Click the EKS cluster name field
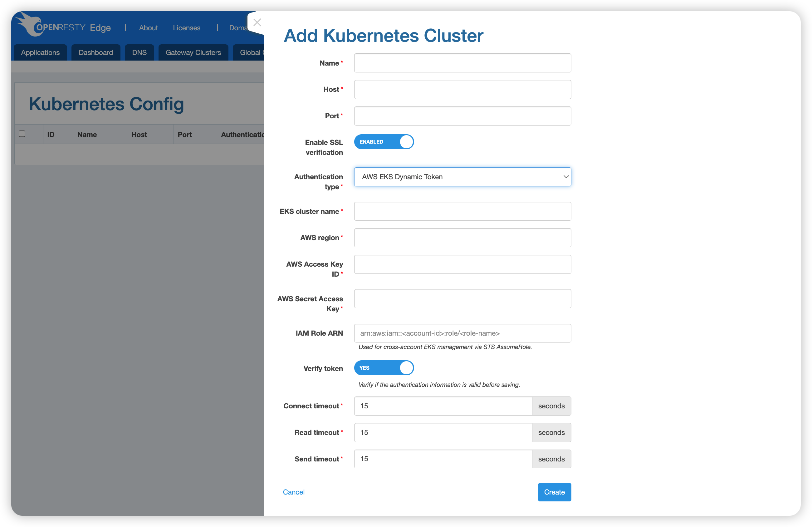 point(462,211)
